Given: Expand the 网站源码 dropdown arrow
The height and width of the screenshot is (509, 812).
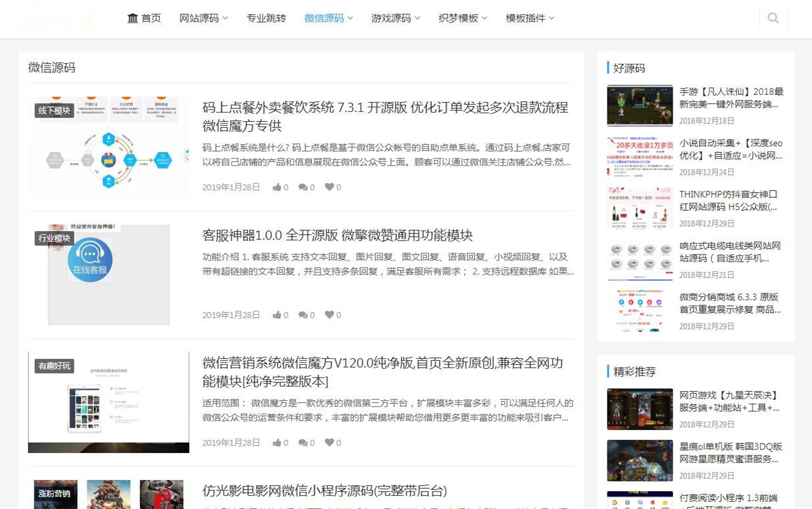Looking at the screenshot, I should [225, 18].
